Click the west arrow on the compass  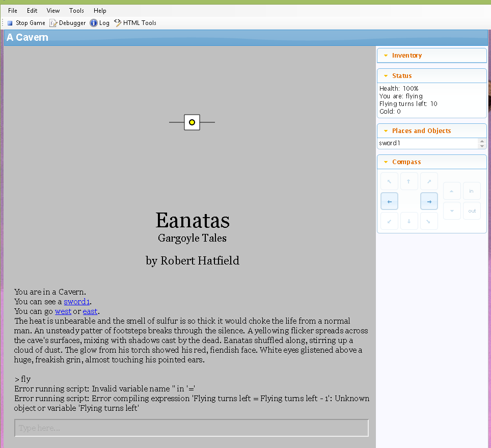(389, 201)
